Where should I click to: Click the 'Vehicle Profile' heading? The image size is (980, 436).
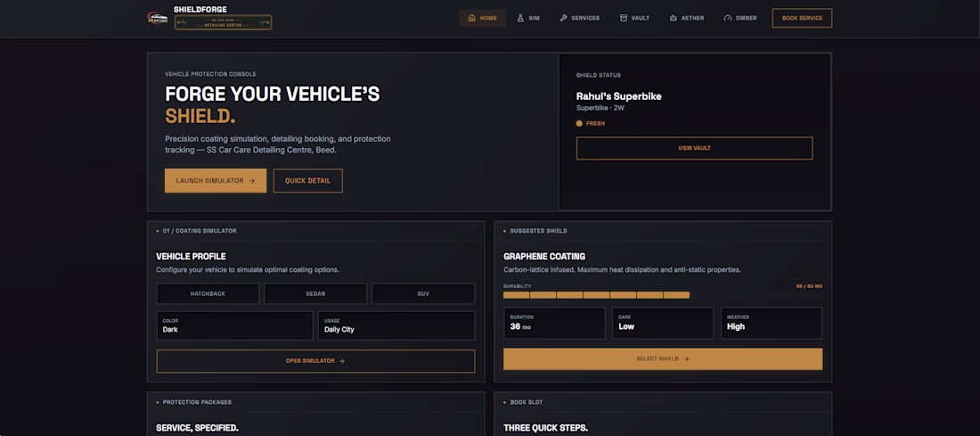pos(191,257)
